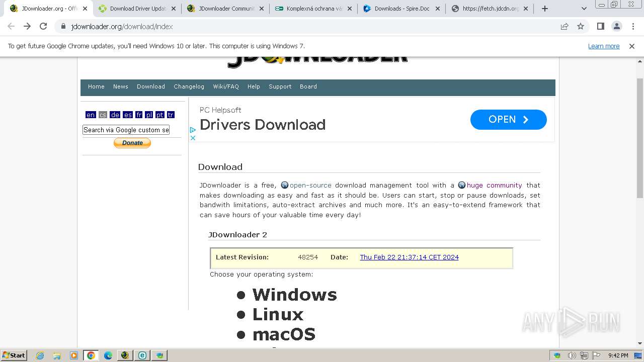Choose Linux operating system
Screen dimensions: 644x362
278,315
